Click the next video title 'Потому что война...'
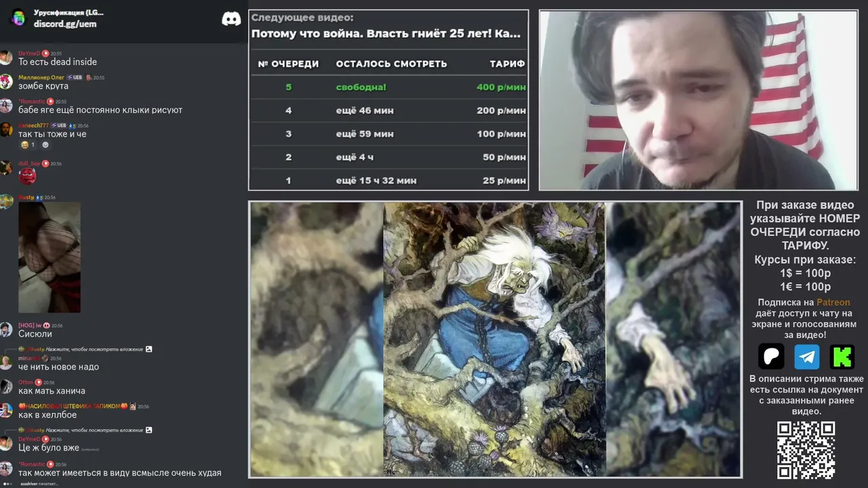 [x=386, y=33]
